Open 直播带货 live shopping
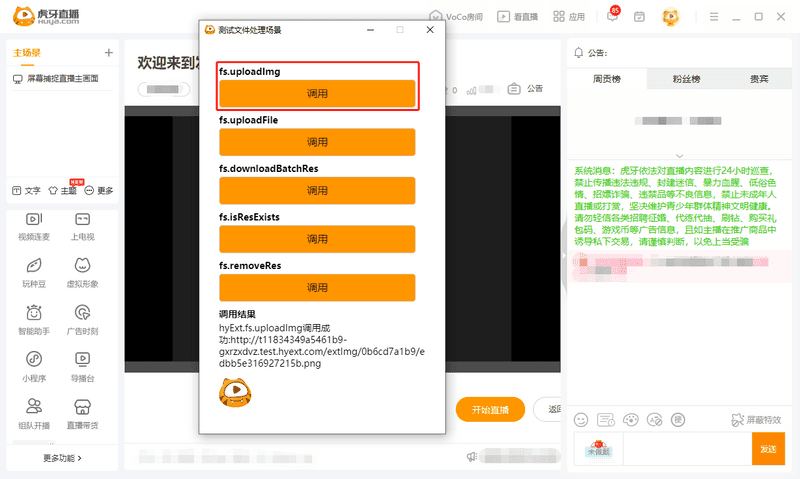This screenshot has width=800, height=479. pos(82,414)
